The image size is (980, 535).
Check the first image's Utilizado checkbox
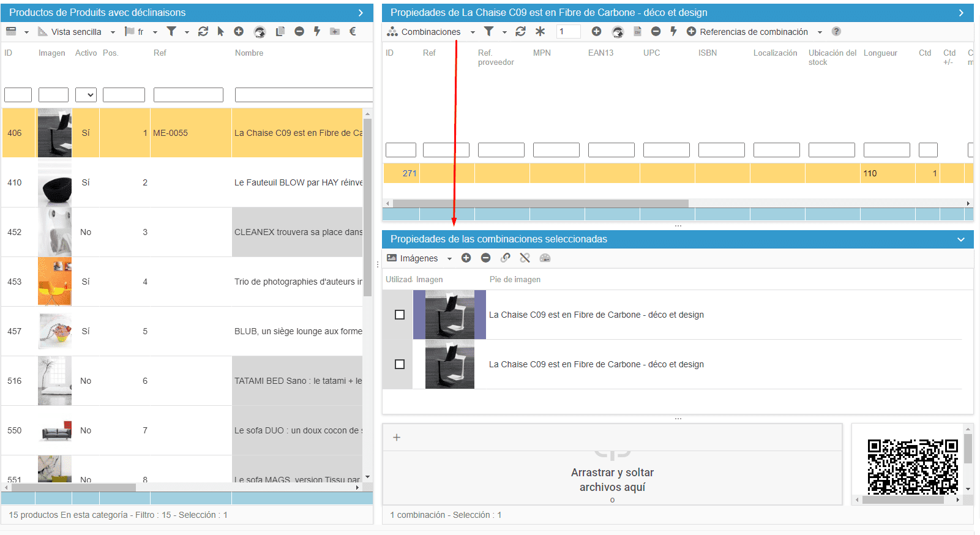[400, 315]
